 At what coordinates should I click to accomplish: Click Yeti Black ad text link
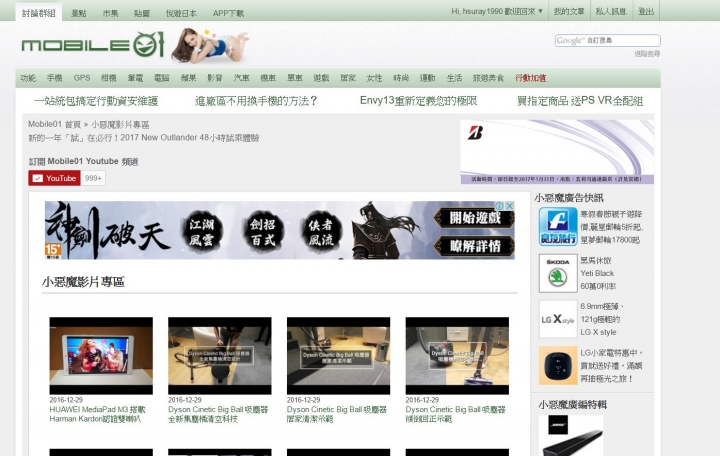click(x=597, y=273)
